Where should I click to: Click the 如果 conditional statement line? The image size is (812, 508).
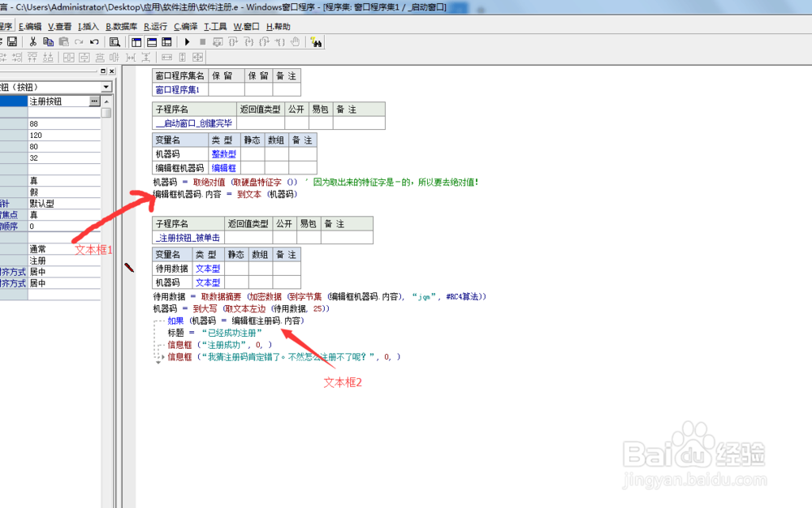click(235, 321)
